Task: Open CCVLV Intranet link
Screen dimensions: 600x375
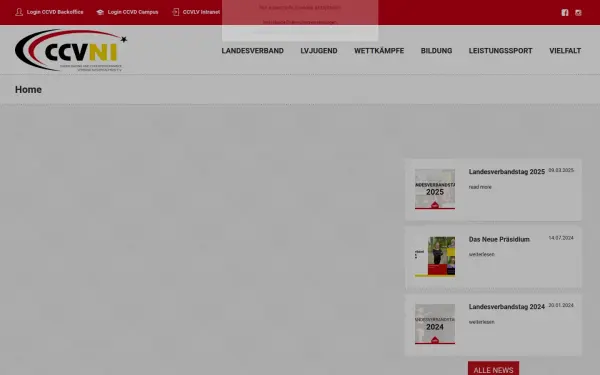Action: pos(201,12)
